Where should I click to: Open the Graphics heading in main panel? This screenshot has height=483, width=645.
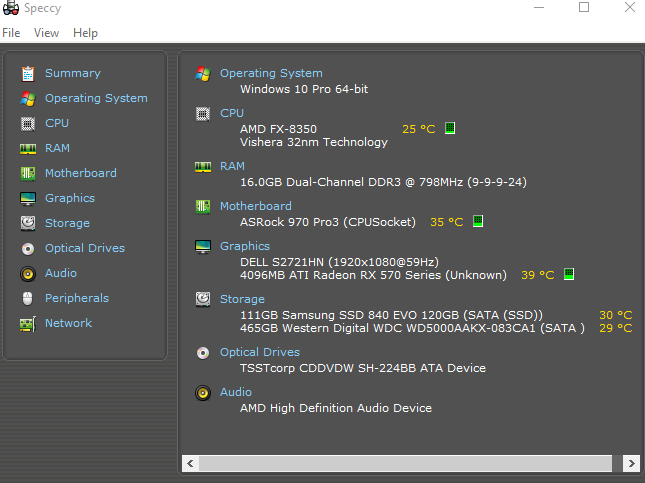(x=245, y=246)
